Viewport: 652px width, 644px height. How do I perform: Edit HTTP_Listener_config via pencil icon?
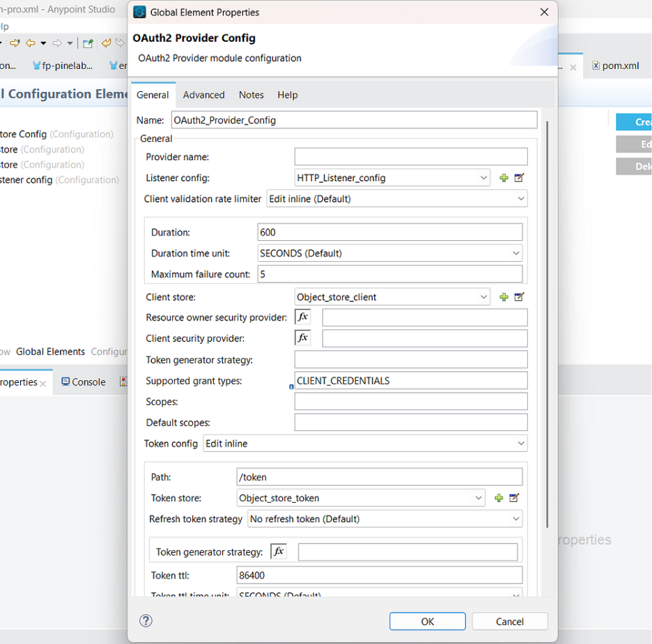pos(518,178)
